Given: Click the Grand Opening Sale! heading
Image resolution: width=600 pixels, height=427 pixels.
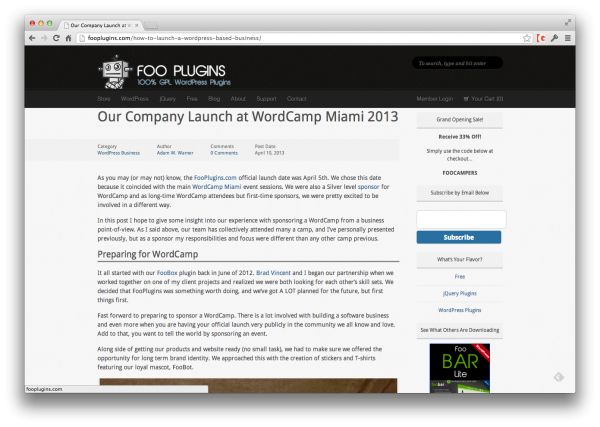Looking at the screenshot, I should coord(460,120).
